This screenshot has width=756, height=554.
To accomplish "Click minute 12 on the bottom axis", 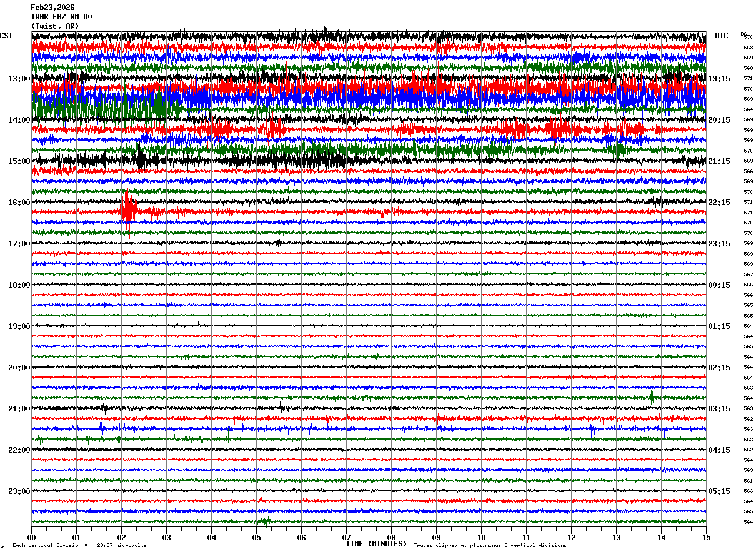I will pos(571,537).
